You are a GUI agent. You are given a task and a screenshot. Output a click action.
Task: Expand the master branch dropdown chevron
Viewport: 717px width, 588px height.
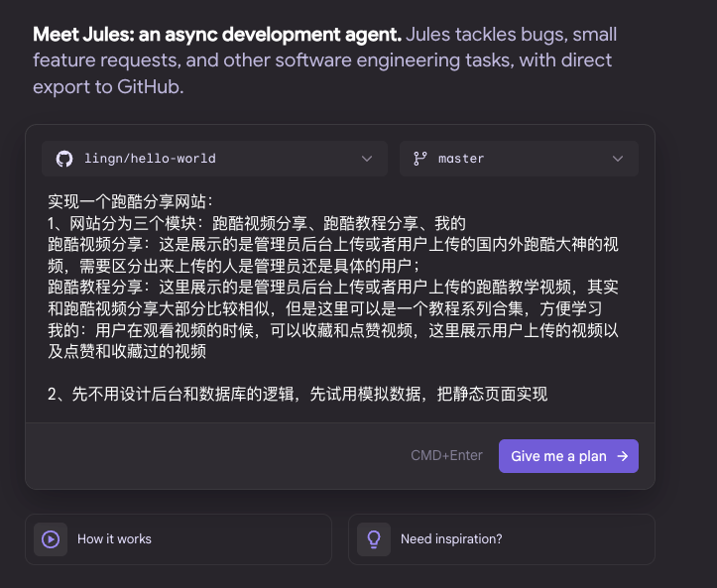(618, 159)
